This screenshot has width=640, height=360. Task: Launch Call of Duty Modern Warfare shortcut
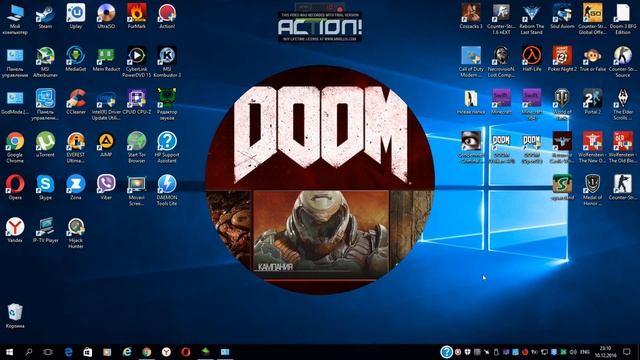(x=471, y=62)
